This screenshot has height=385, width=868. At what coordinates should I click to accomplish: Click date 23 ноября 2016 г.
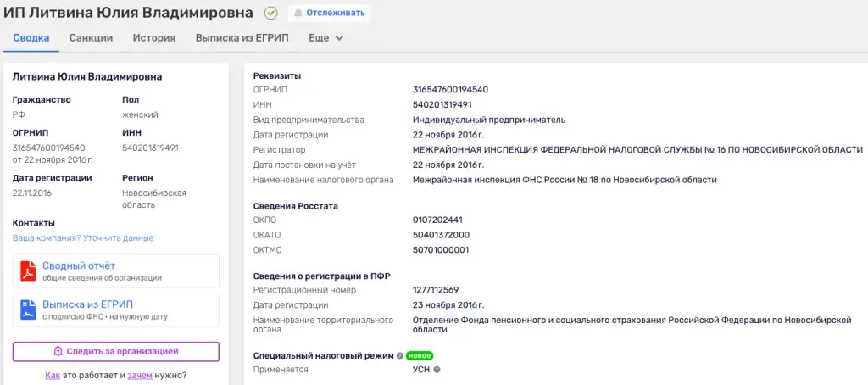[x=448, y=304]
